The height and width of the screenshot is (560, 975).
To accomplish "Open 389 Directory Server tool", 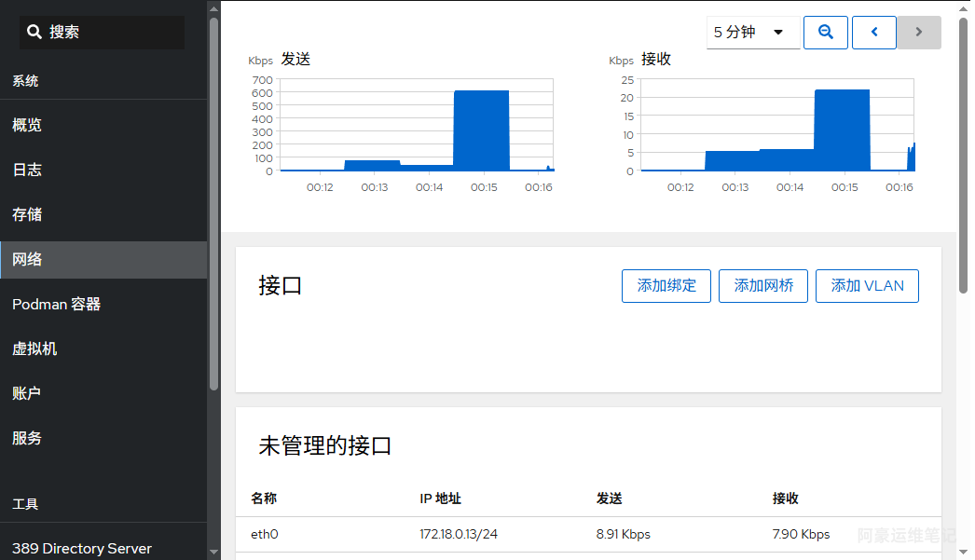I will [x=103, y=548].
